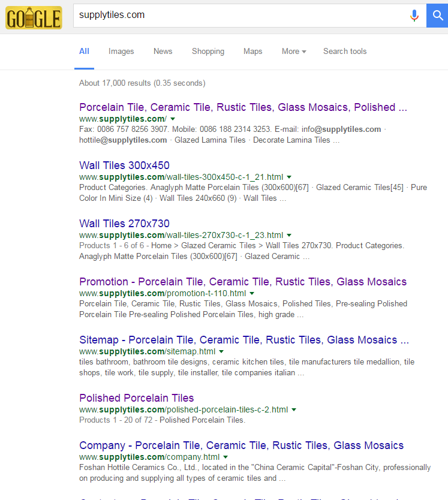Expand arrow beside wall-tiles-300x450 URL
Image resolution: width=448 pixels, height=500 pixels.
(289, 177)
